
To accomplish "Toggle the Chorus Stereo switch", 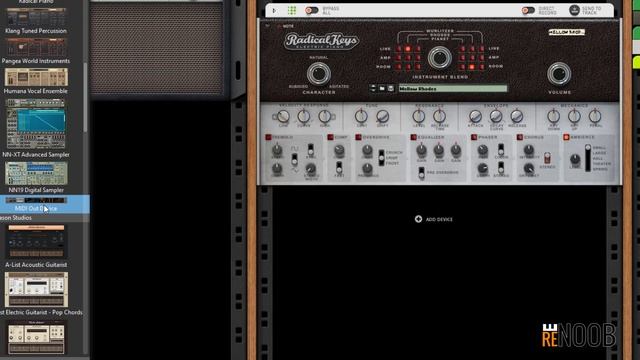I will coord(547,158).
